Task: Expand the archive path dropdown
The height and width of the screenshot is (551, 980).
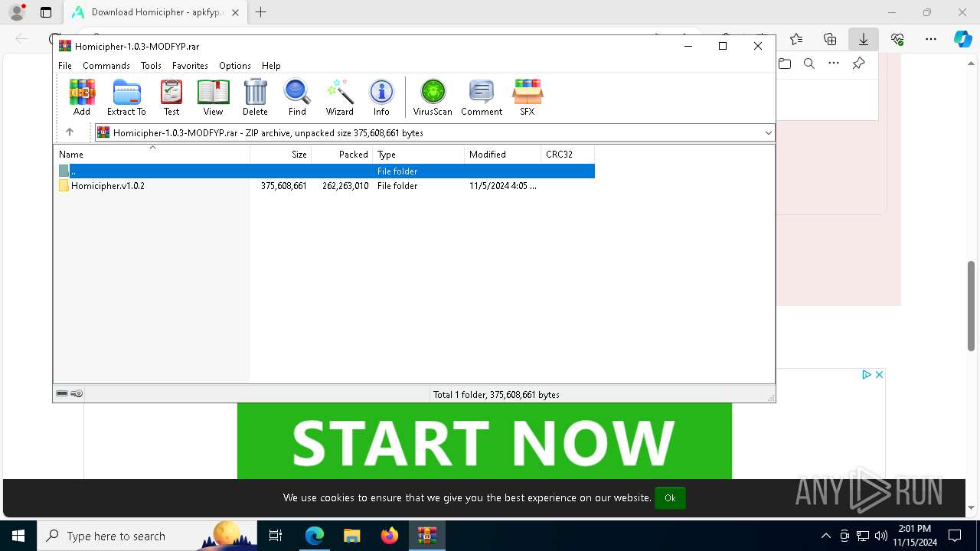Action: coord(768,132)
